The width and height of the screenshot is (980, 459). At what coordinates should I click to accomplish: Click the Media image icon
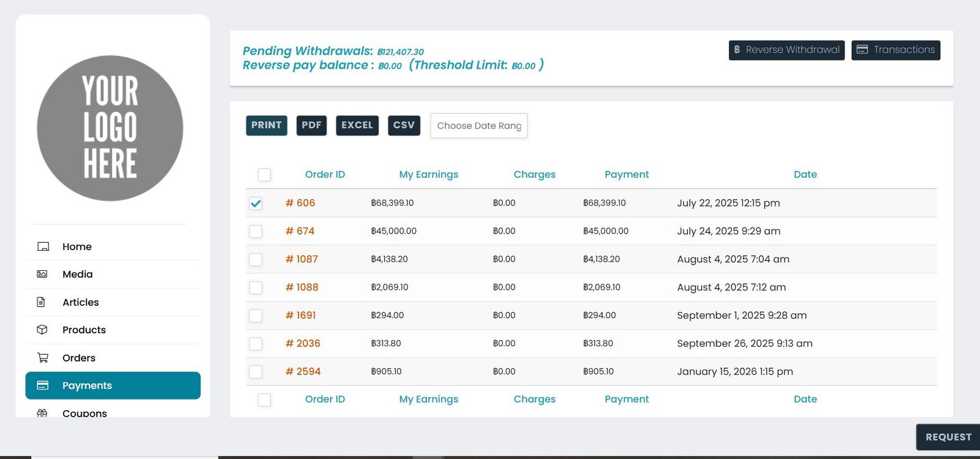tap(42, 274)
